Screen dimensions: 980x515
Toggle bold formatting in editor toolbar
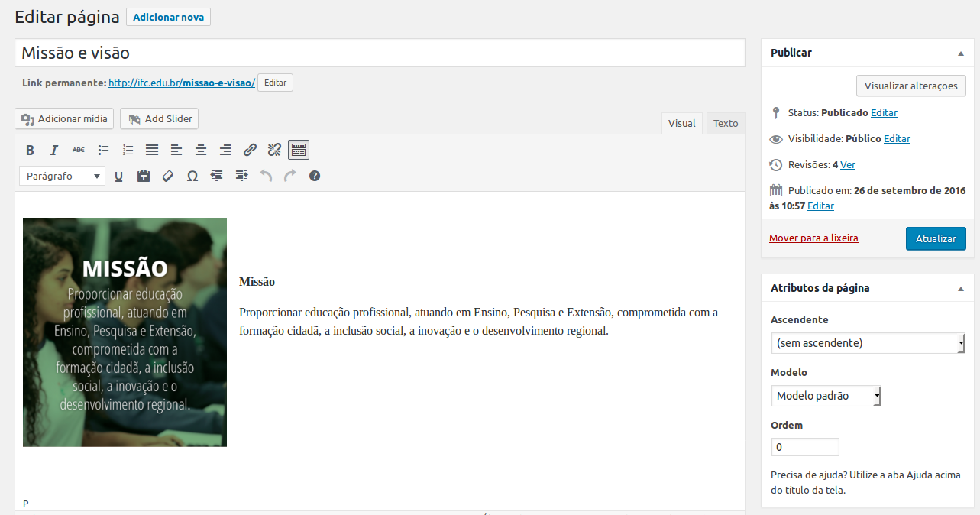[30, 150]
